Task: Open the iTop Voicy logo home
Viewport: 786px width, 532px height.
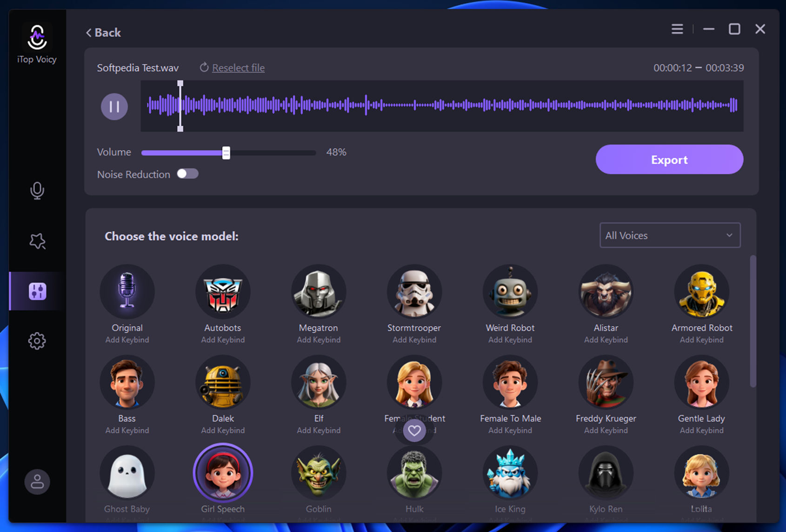Action: point(37,44)
